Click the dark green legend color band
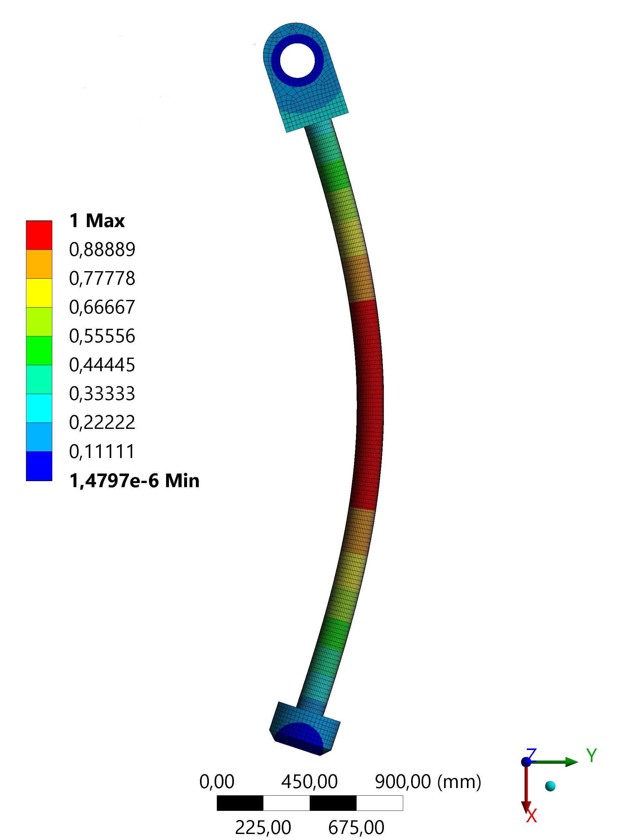Screen dimensions: 620x840 tap(39, 351)
